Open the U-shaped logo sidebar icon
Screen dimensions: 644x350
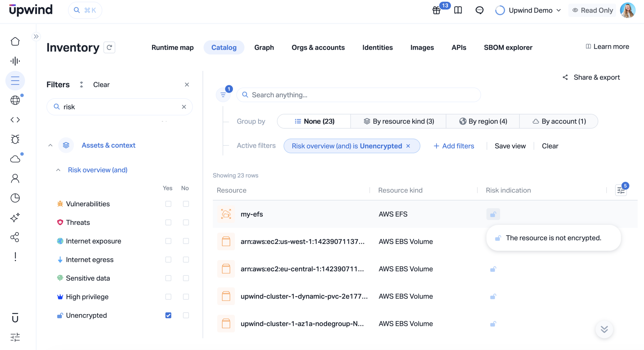pos(15,318)
